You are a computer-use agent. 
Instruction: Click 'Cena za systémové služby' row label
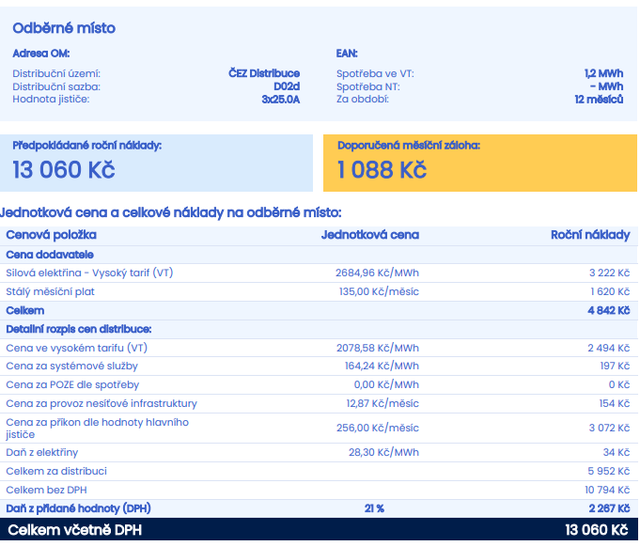pyautogui.click(x=72, y=366)
